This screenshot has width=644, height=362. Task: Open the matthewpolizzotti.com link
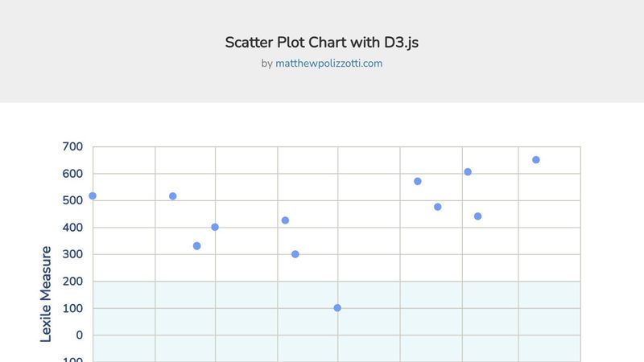(x=328, y=64)
